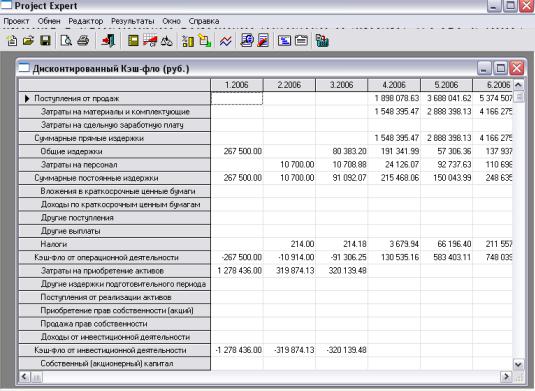Viewport: 535px width, 391px height.
Task: Select the Затраты на приобретение активов row
Action: 115,271
